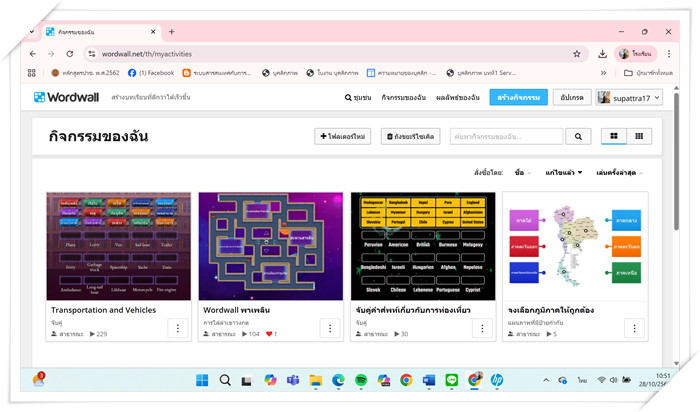Open Chrome downloads icon
Viewport: 700px width, 412px height.
(x=603, y=54)
